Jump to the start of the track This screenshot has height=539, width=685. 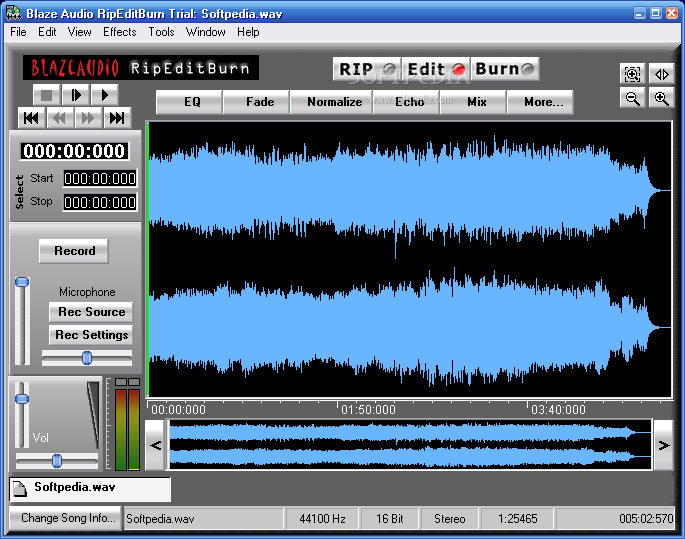tap(31, 118)
